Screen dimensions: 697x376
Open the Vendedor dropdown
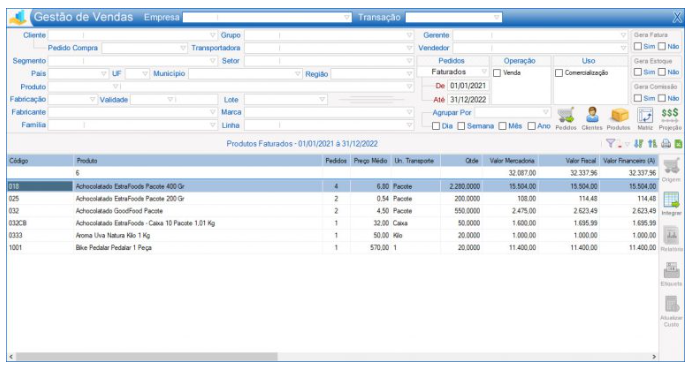(x=623, y=48)
